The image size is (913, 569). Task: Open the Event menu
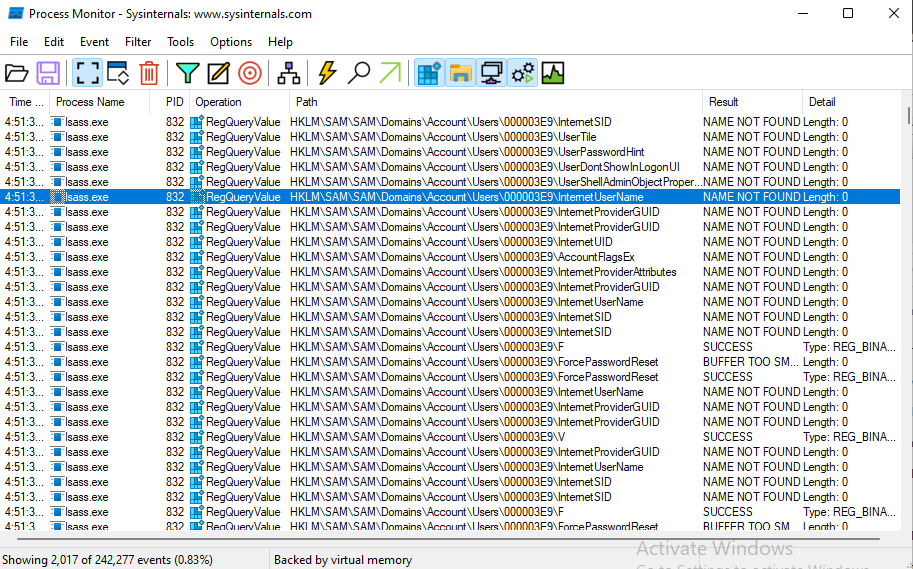pos(94,42)
